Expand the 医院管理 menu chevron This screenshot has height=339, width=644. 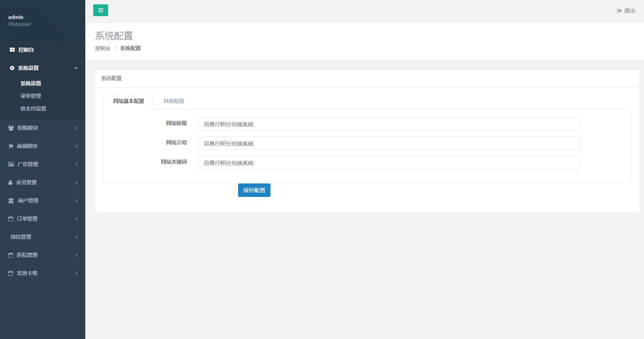pyautogui.click(x=76, y=255)
